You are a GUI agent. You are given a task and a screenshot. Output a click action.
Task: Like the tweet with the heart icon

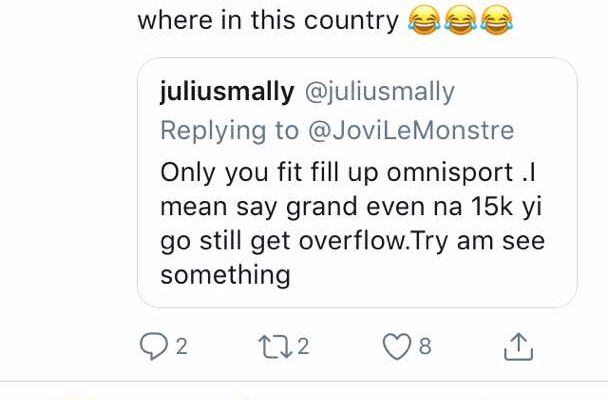(397, 346)
